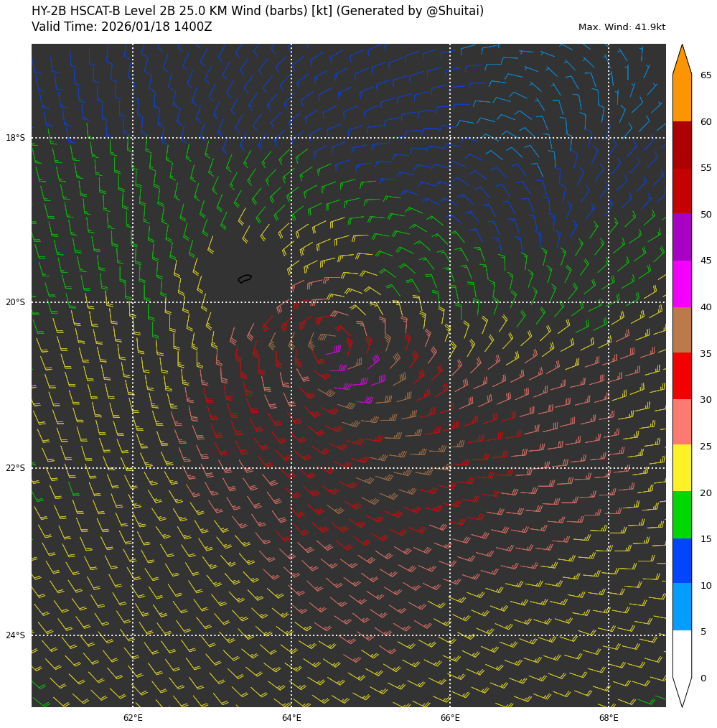Viewport: 717px width, 728px height.
Task: Choose the salmon 25–30 kt colorbar segment
Action: click(682, 422)
